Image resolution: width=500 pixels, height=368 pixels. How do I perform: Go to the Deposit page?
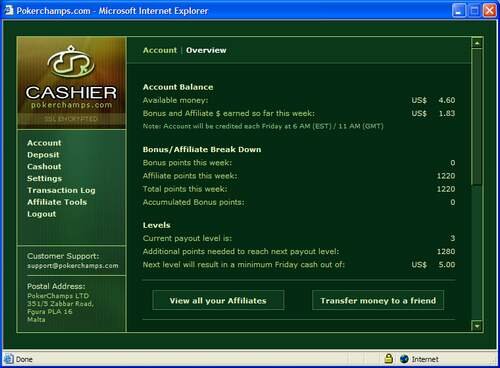(43, 155)
